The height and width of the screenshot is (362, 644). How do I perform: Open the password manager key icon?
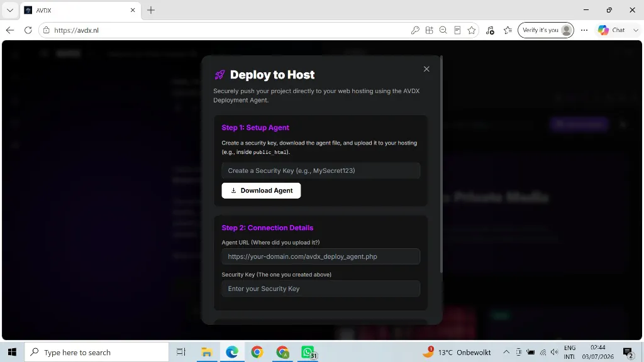[x=415, y=30]
